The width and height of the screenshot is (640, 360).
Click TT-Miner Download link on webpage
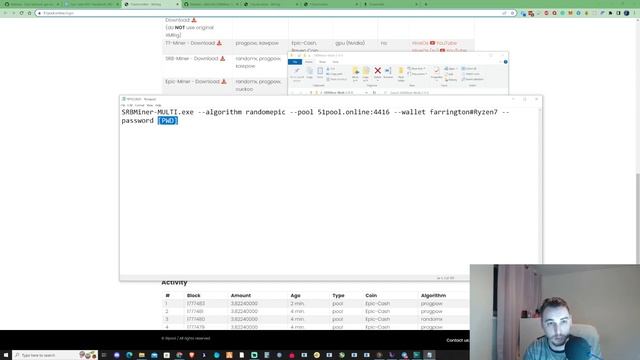(193, 43)
